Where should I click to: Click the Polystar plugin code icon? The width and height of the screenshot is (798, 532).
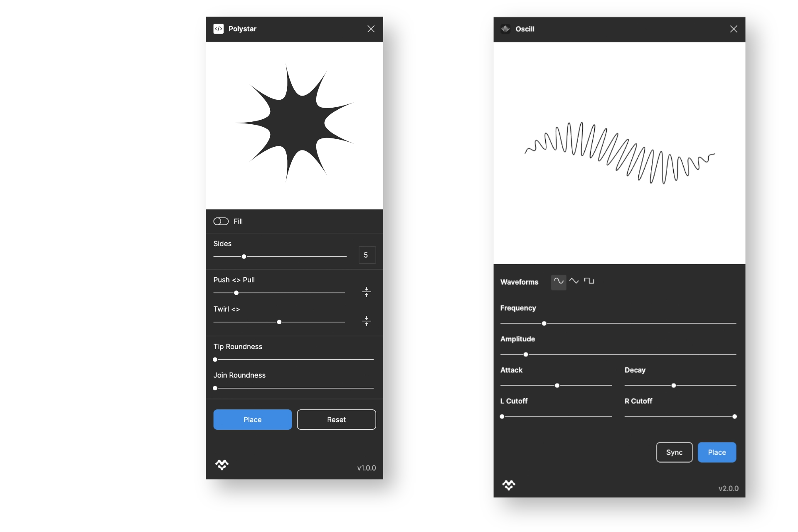point(218,29)
